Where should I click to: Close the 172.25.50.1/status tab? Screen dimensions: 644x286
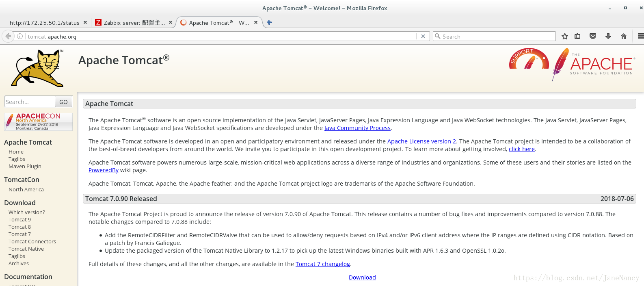pyautogui.click(x=85, y=22)
